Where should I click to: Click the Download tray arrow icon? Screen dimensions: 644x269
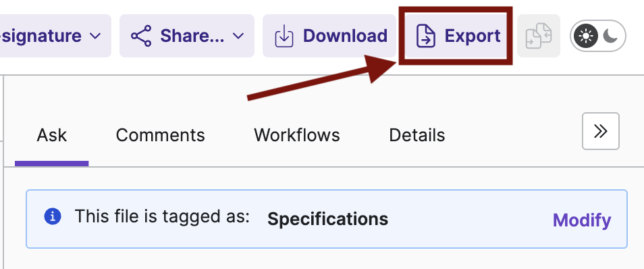click(284, 36)
